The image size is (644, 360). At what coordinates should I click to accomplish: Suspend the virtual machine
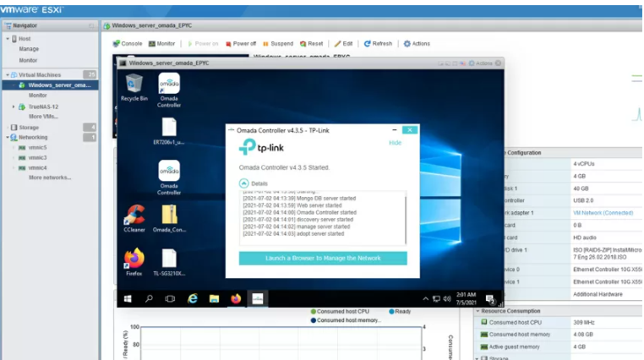click(278, 43)
